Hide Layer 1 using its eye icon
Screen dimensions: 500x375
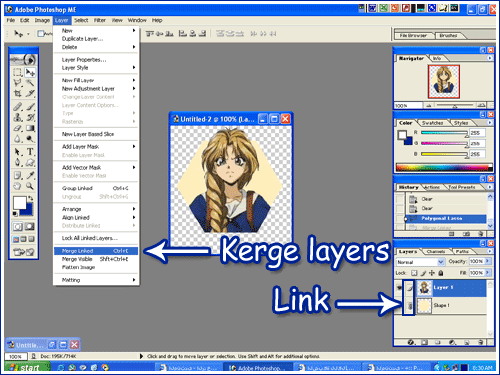coord(399,288)
